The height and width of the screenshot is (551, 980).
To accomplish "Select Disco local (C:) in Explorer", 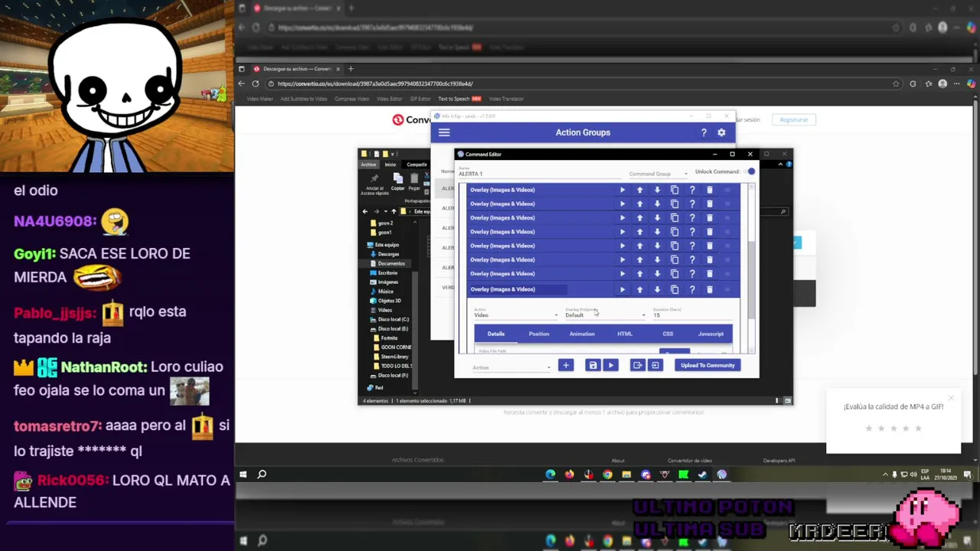I will [x=394, y=319].
